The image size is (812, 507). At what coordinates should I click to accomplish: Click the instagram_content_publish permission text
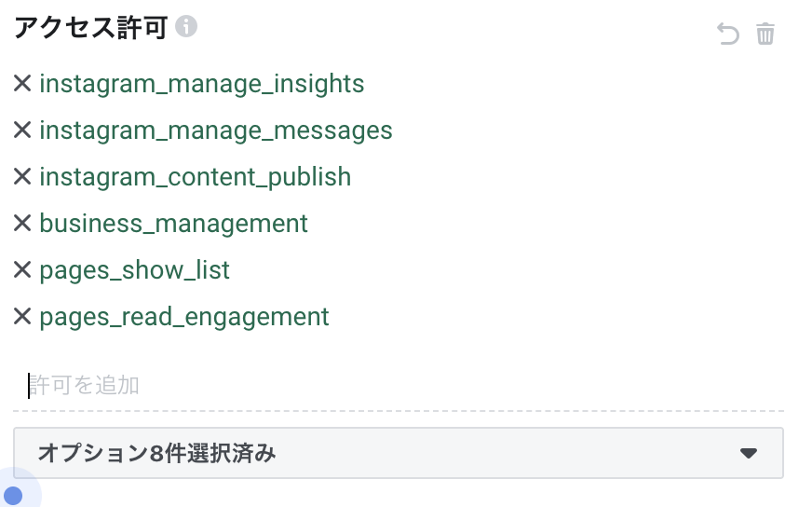[x=196, y=177]
